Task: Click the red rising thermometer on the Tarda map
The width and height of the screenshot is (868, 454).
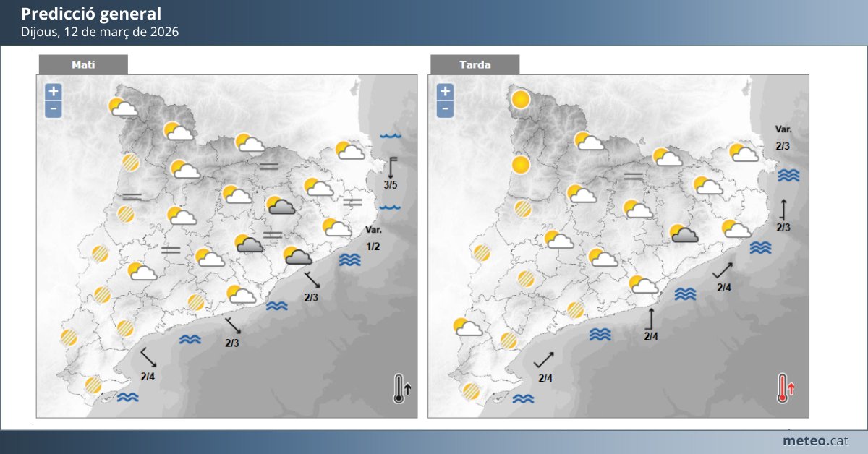Action: 783,387
